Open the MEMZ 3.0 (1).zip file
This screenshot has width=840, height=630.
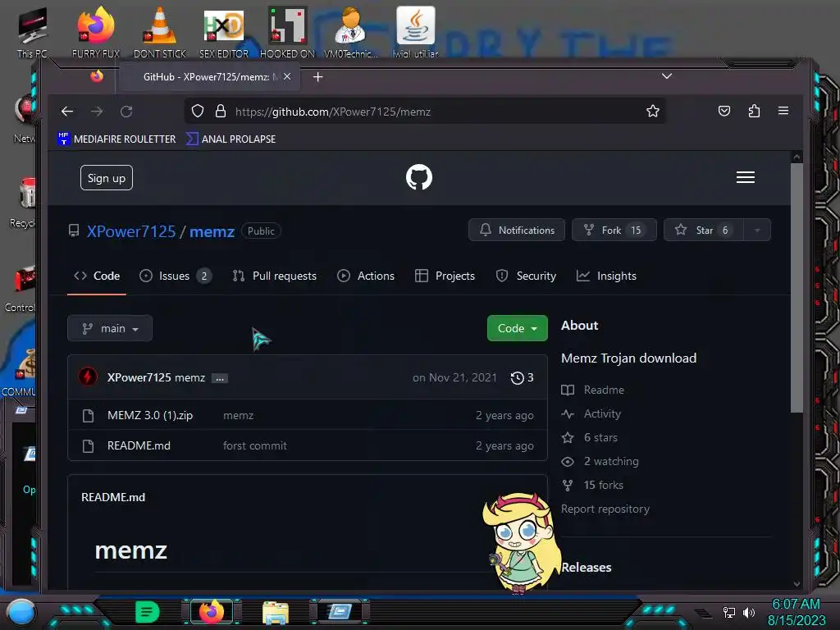tap(150, 415)
